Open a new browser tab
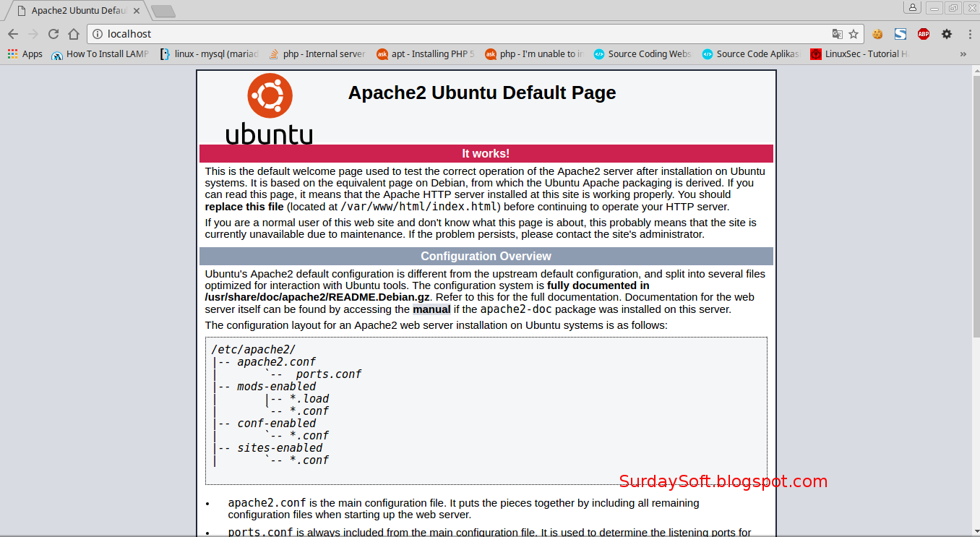 [163, 12]
